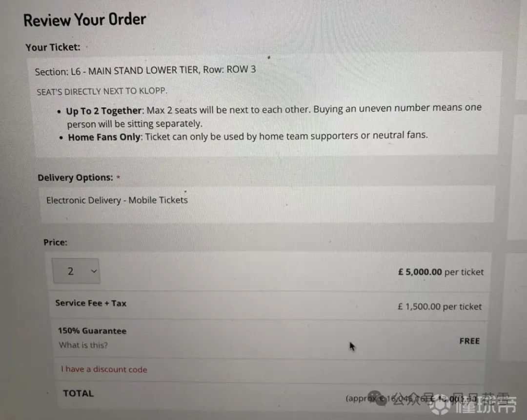The width and height of the screenshot is (527, 420).
Task: Click the FREE guarantee value
Action: tap(469, 341)
